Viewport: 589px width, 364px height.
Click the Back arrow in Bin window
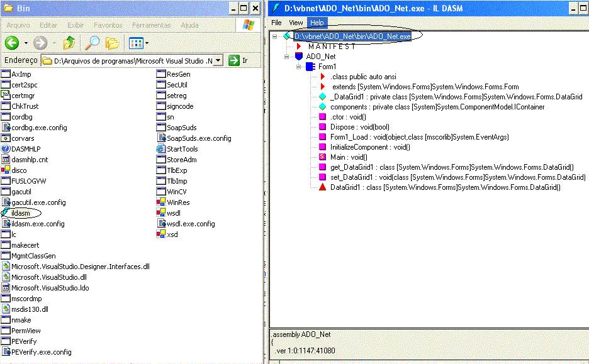(12, 43)
